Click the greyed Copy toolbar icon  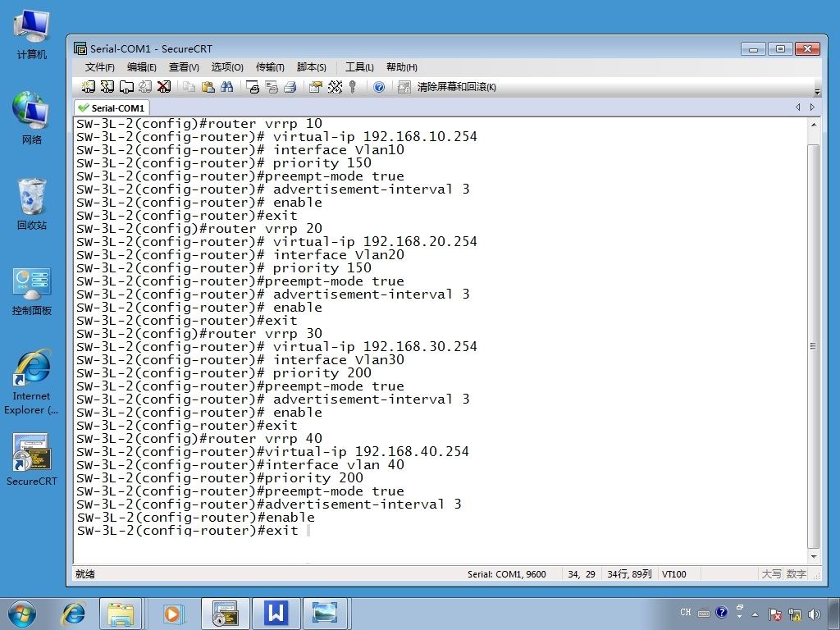click(189, 87)
